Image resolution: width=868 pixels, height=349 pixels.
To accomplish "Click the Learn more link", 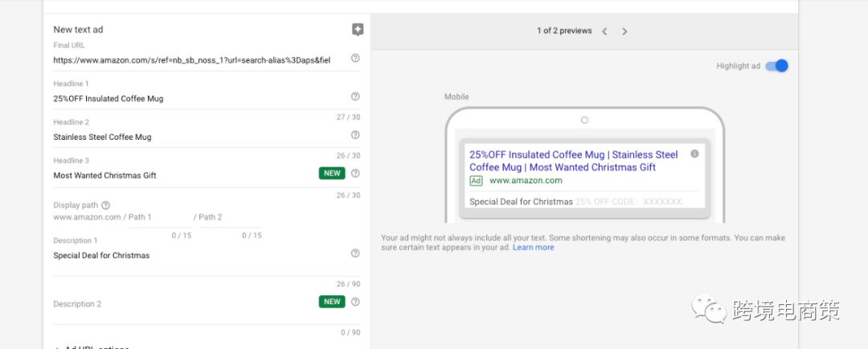I will click(533, 248).
